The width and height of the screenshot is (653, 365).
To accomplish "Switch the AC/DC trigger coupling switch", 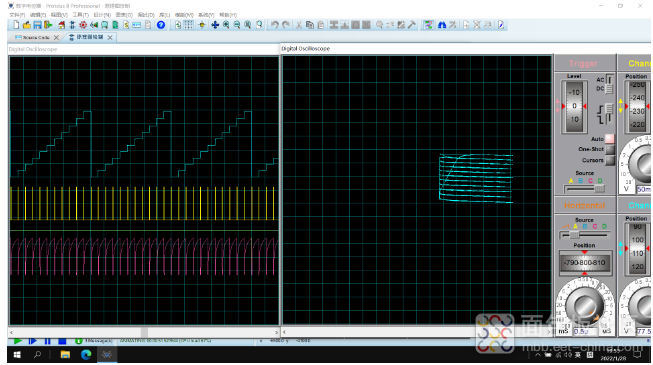I will [609, 84].
